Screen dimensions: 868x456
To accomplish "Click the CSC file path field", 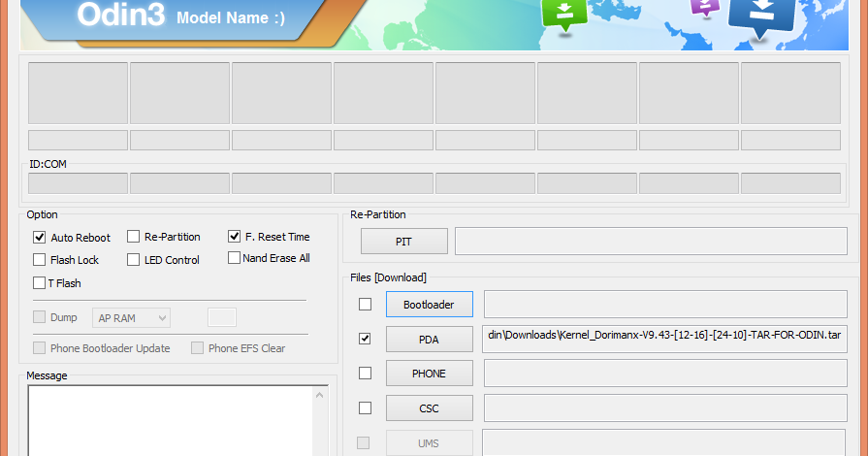I will click(665, 408).
